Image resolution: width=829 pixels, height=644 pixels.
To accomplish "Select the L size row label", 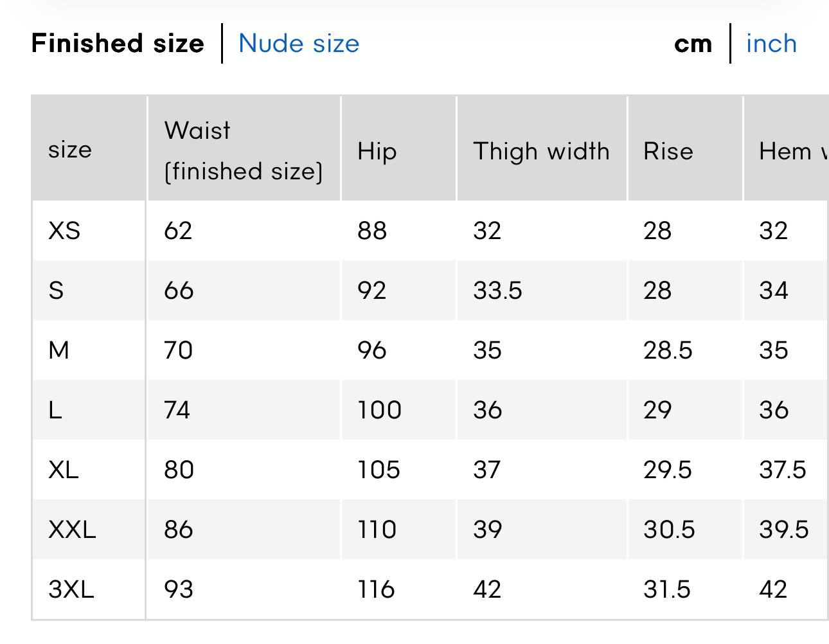I will 55,409.
